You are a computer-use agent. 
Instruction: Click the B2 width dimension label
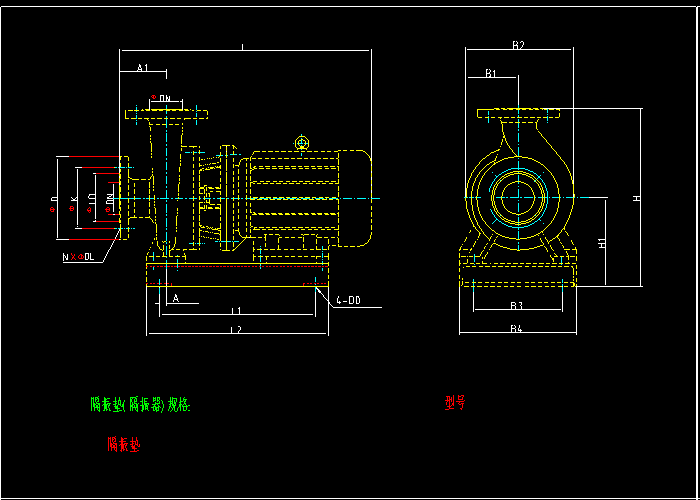pos(518,45)
